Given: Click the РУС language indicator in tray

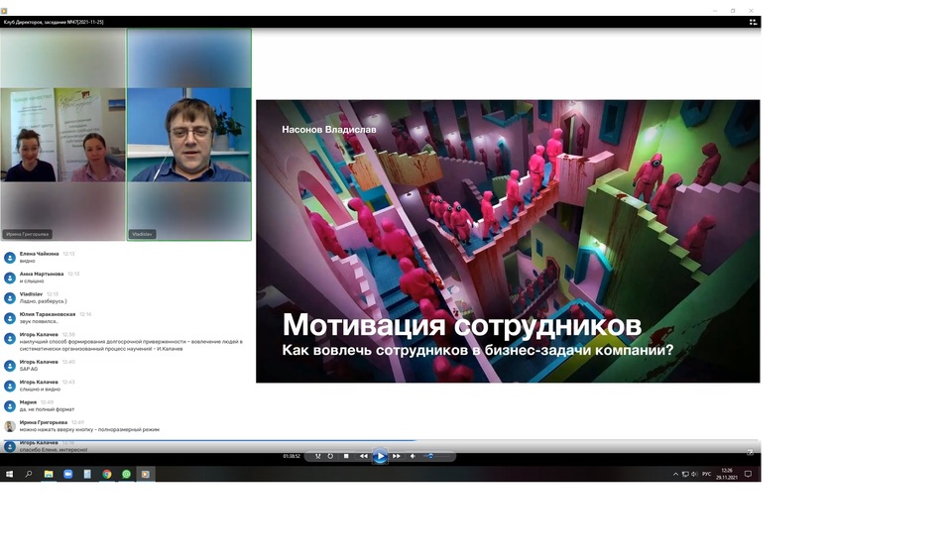Looking at the screenshot, I should (x=706, y=475).
